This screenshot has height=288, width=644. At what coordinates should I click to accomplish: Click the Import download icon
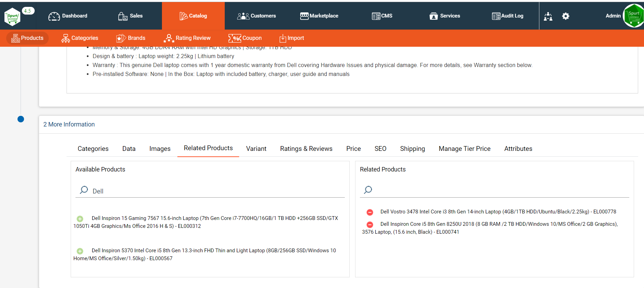pos(283,38)
